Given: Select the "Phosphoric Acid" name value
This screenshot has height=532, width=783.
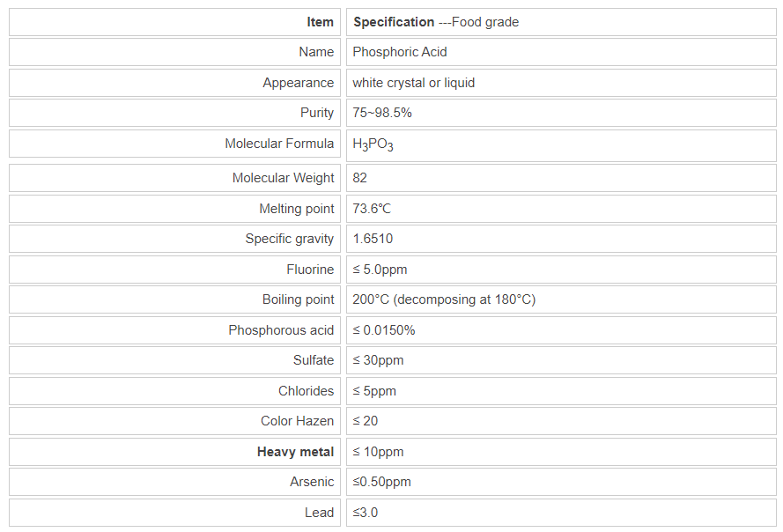Looking at the screenshot, I should pyautogui.click(x=400, y=52).
